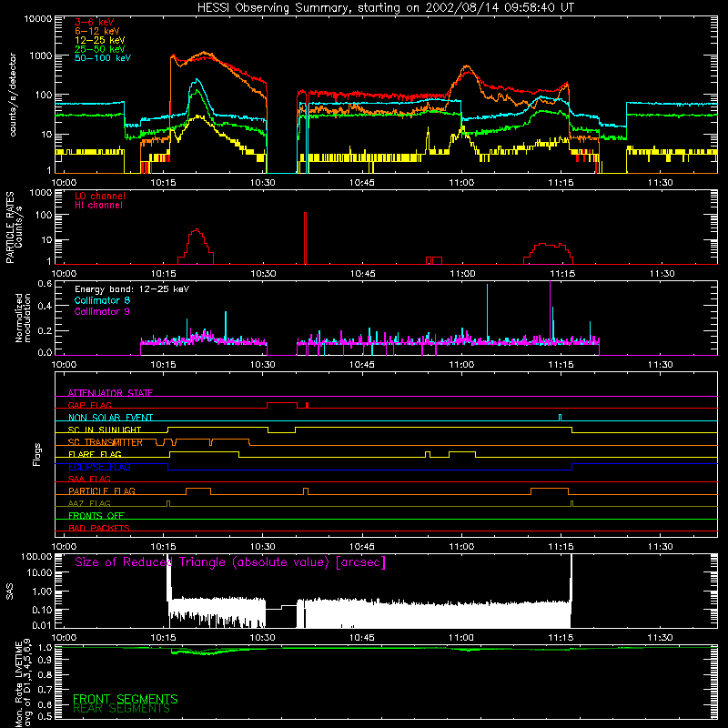Click the non-solar event flag pulse near 11:15
This screenshot has width=728, height=728.
560,418
